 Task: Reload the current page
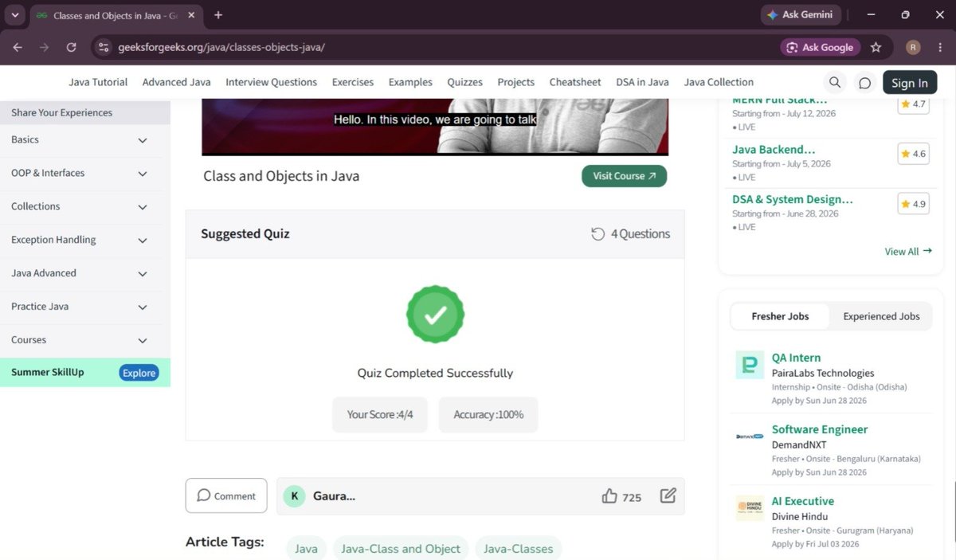click(71, 47)
